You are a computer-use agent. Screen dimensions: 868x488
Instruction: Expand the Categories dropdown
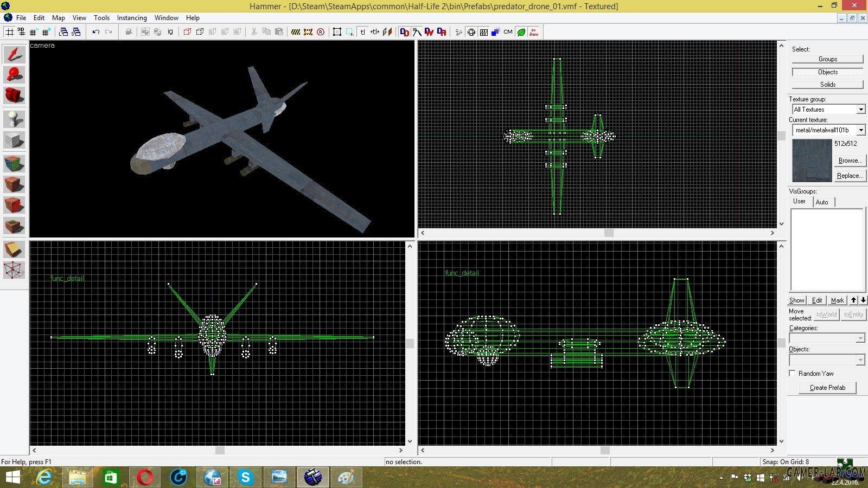[860, 338]
